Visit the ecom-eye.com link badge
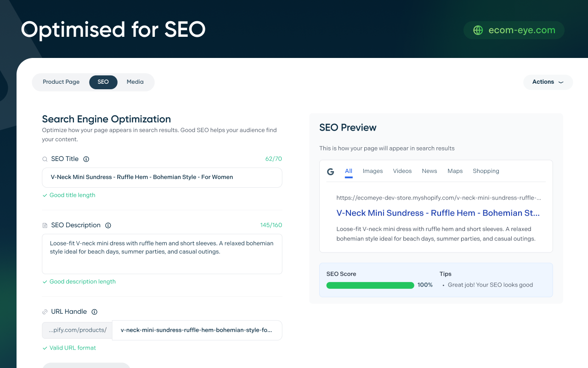Screen dimensions: 588x368 tap(514, 30)
